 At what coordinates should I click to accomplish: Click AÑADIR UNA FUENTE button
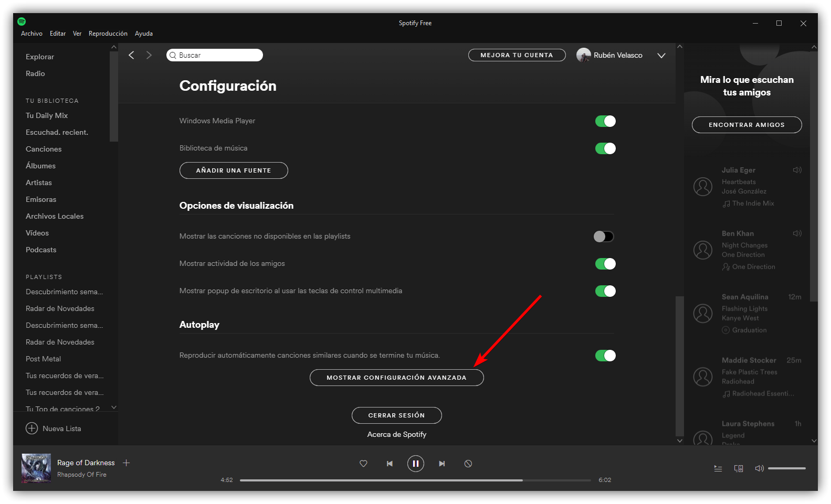tap(234, 170)
